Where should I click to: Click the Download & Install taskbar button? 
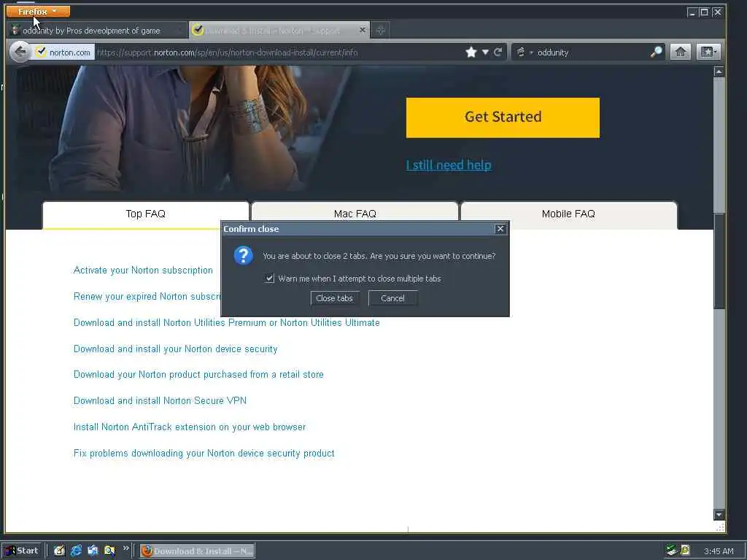click(197, 551)
